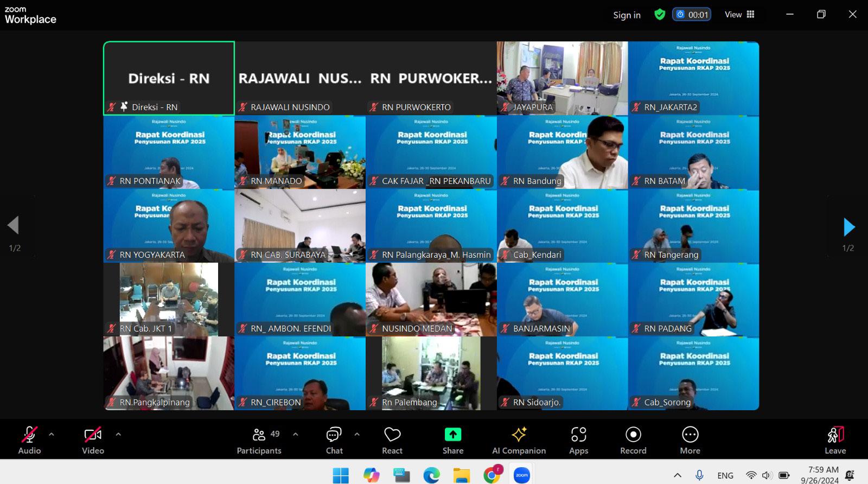Open File Explorer from the taskbar
The image size is (868, 484).
[462, 475]
